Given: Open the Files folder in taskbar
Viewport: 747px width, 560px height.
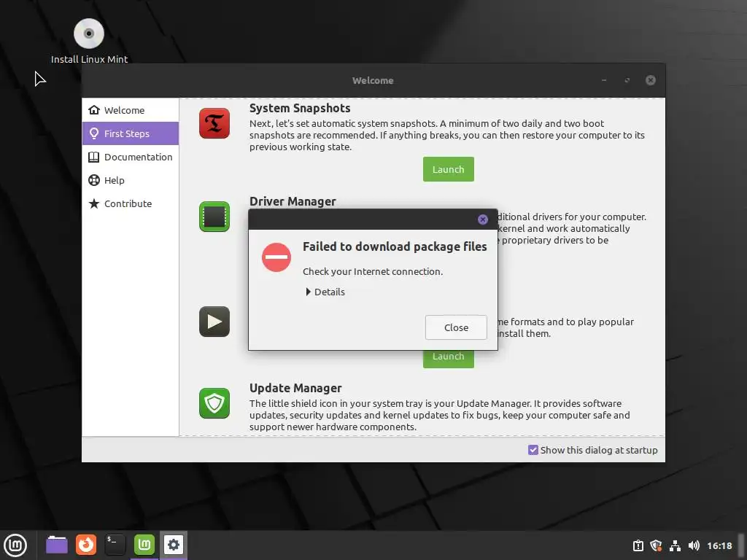Looking at the screenshot, I should tap(57, 545).
